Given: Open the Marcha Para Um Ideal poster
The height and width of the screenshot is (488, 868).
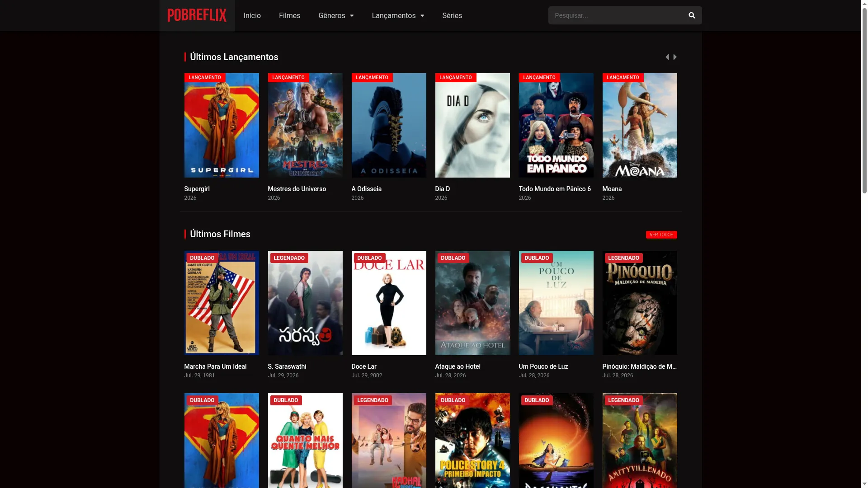Looking at the screenshot, I should 222,303.
